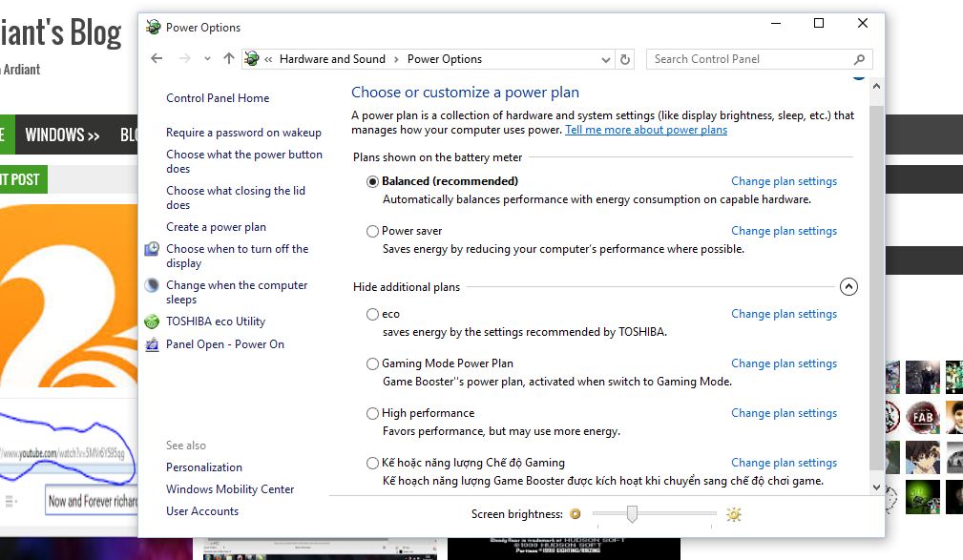Expand the address bar history dropdown
Screen dimensions: 963x560
tap(605, 59)
